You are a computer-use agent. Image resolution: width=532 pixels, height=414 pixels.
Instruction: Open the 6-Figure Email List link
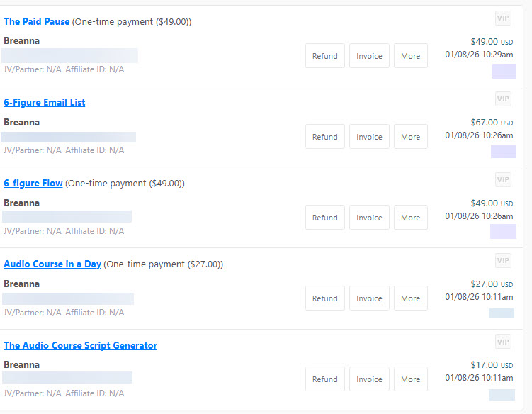click(x=44, y=103)
